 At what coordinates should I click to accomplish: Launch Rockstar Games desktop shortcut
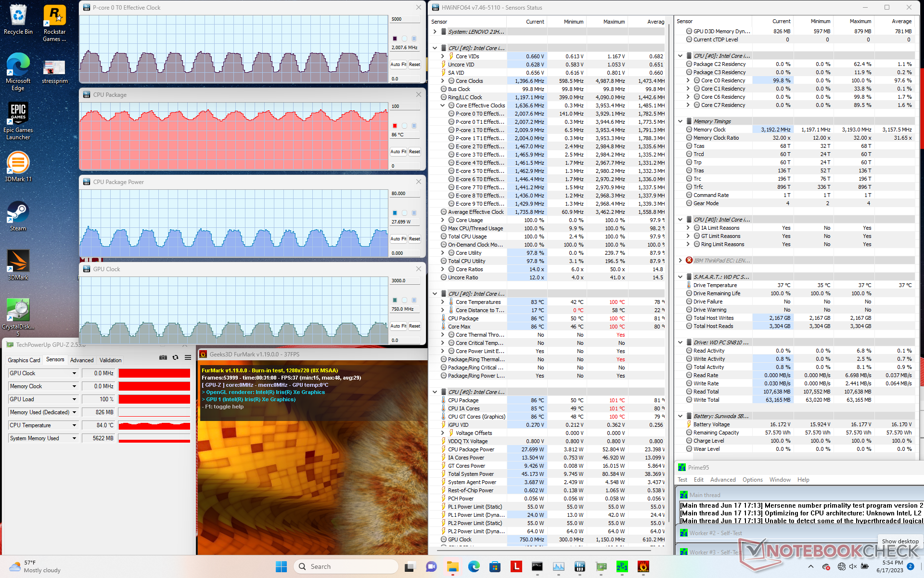coord(54,23)
